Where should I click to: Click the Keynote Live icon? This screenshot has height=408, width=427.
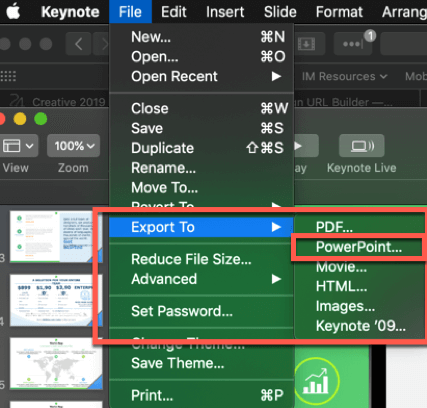[x=362, y=146]
